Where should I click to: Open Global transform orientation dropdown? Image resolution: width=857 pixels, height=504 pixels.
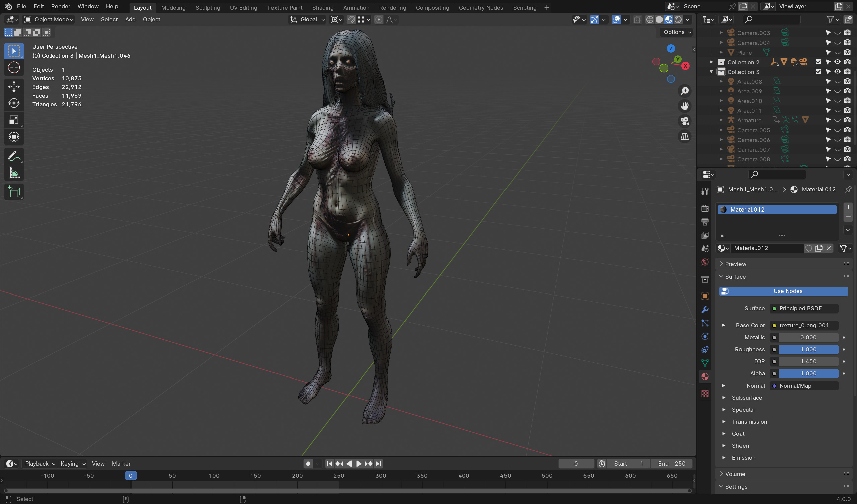point(307,20)
